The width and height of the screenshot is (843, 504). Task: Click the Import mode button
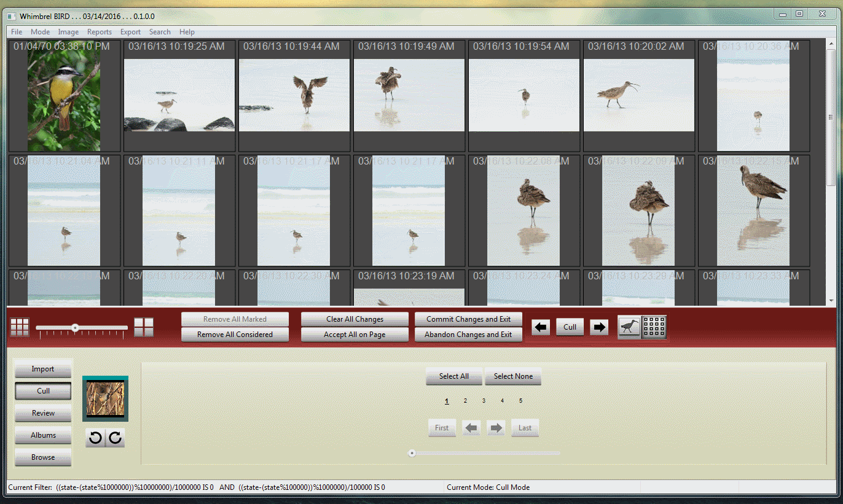tap(43, 369)
